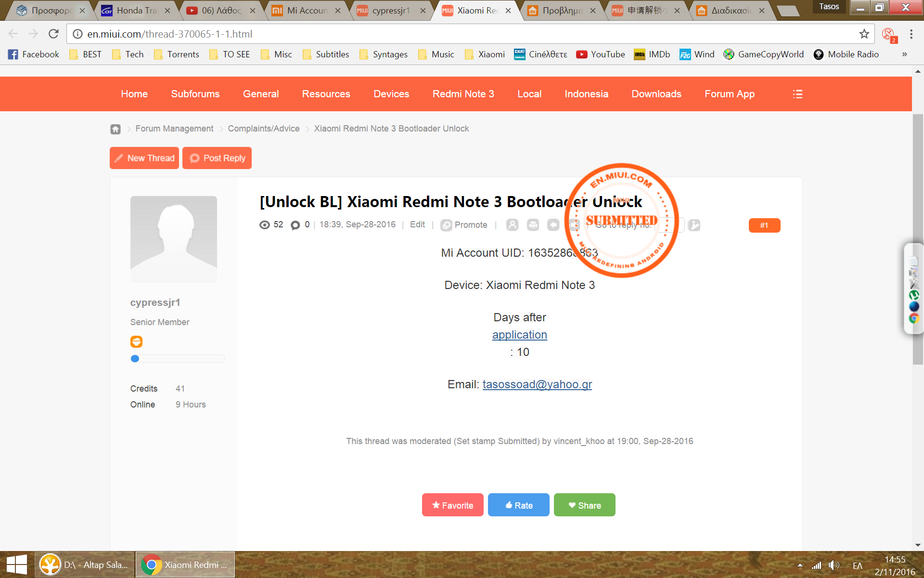Viewport: 924px width, 578px height.
Task: Open the Redmi Note 3 menu
Action: 463,94
